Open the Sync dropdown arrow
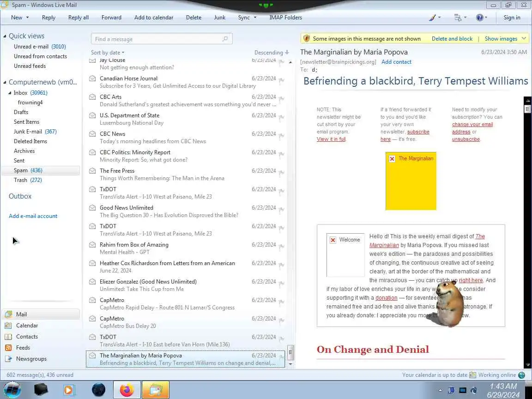Viewport: 532px width, 399px height. (255, 18)
